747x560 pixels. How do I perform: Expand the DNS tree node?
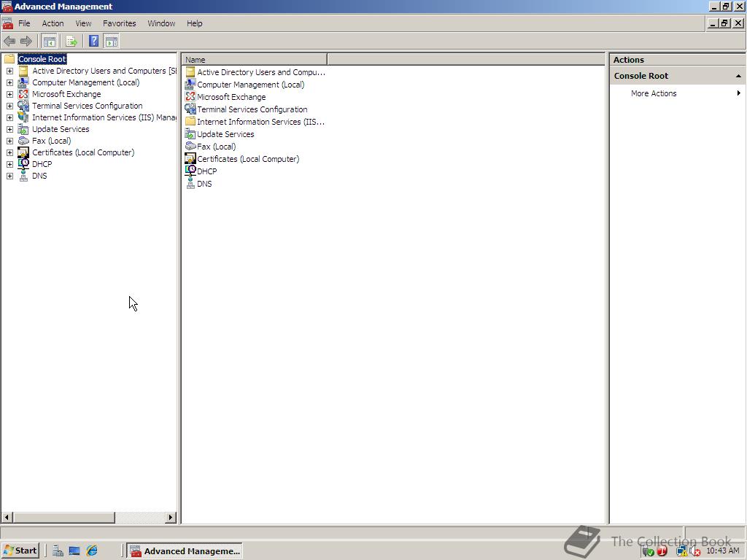pyautogui.click(x=9, y=176)
